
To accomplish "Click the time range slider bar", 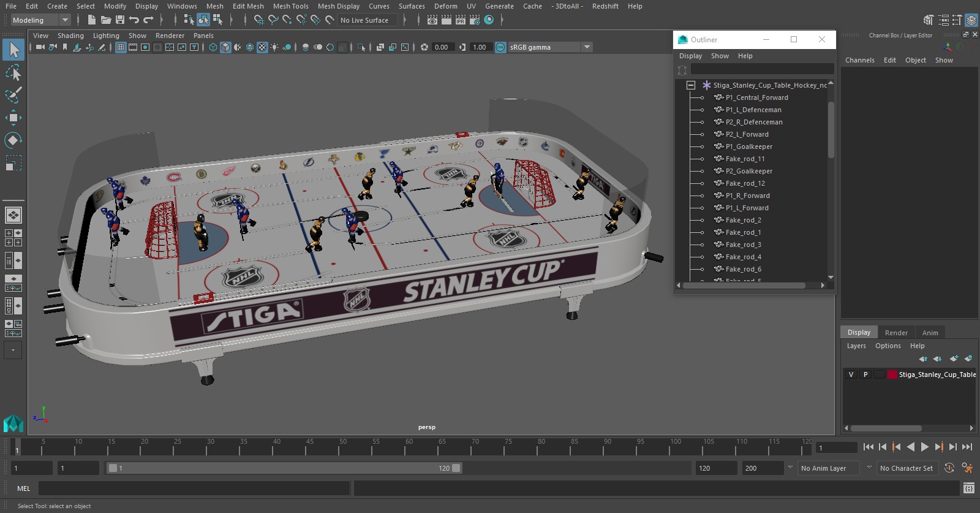I will click(284, 468).
